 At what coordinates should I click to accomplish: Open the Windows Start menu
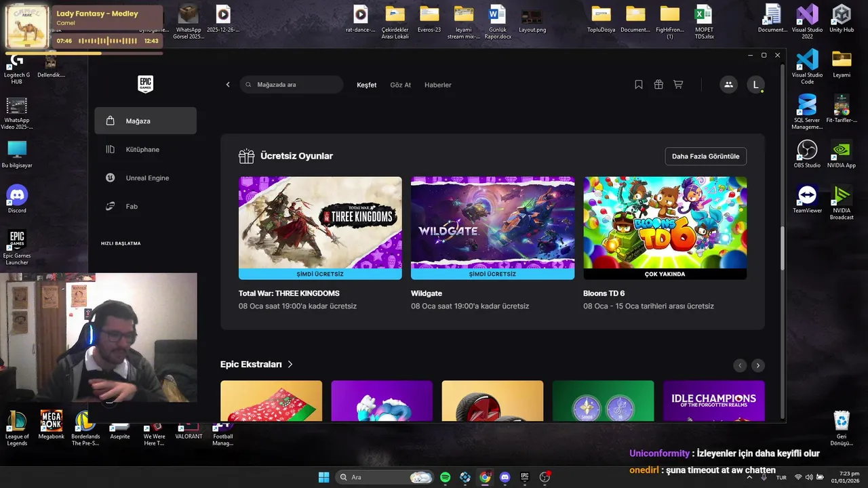pyautogui.click(x=323, y=477)
